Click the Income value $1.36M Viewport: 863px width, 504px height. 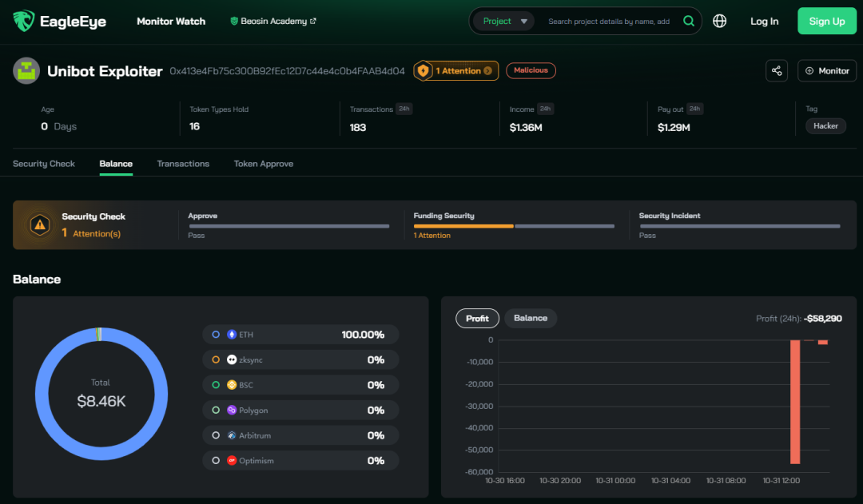tap(526, 128)
